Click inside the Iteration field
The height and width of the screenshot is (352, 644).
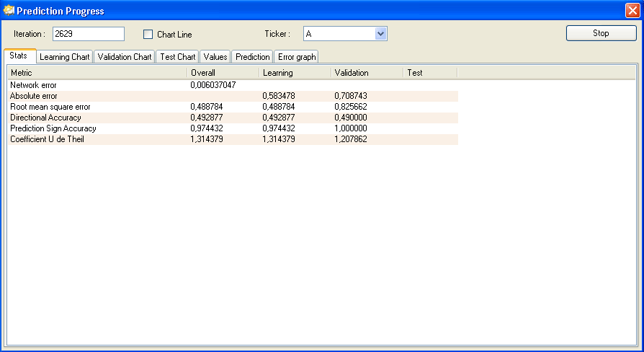tap(89, 34)
